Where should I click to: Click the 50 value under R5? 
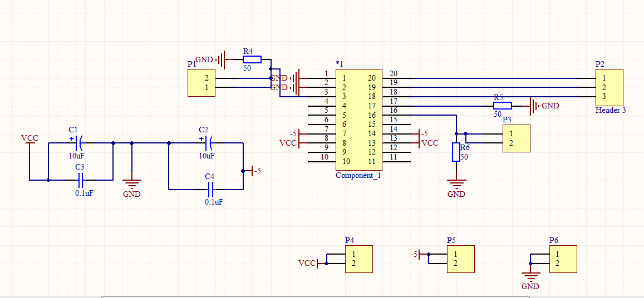[x=498, y=114]
